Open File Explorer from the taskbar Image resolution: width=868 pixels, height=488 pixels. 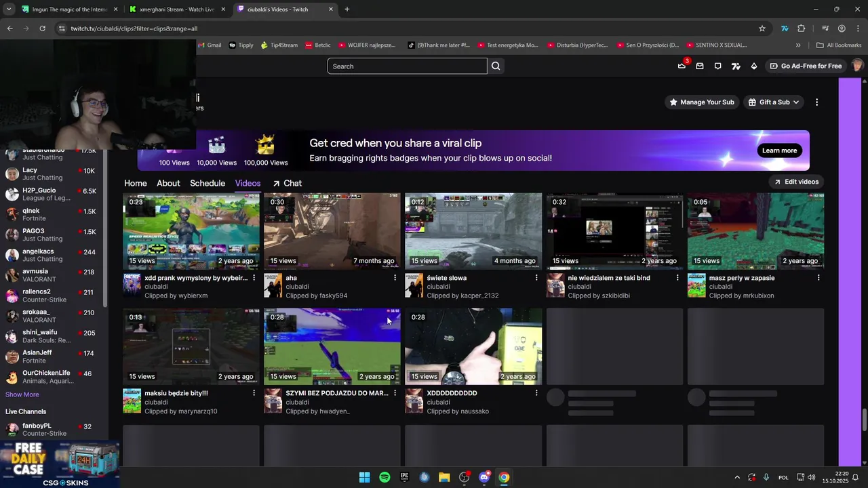click(x=444, y=477)
